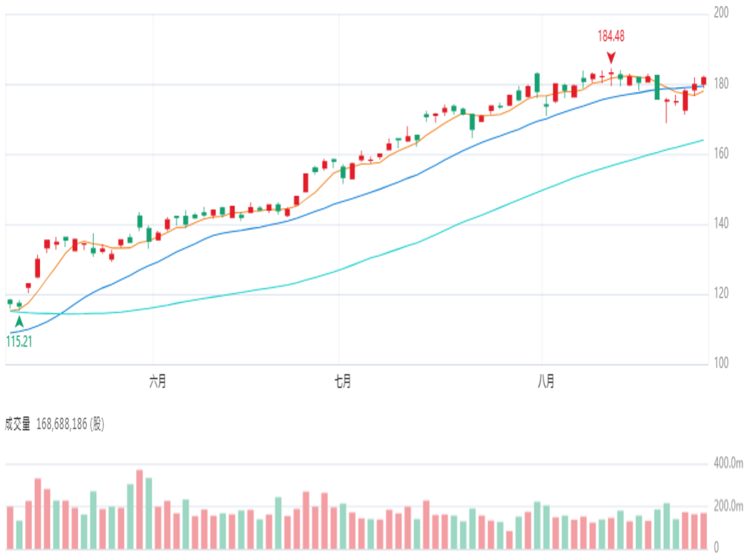This screenshot has width=747, height=560.
Task: Click the tallest red volume bar
Action: (140, 509)
